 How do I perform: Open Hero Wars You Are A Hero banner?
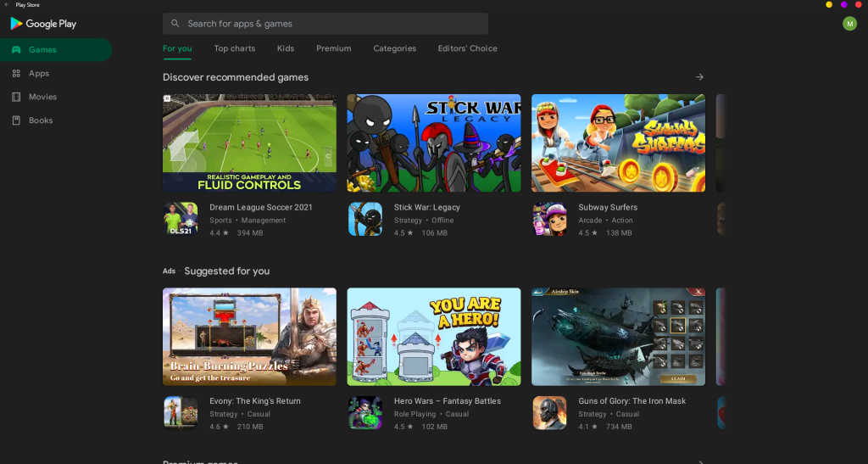pos(434,337)
